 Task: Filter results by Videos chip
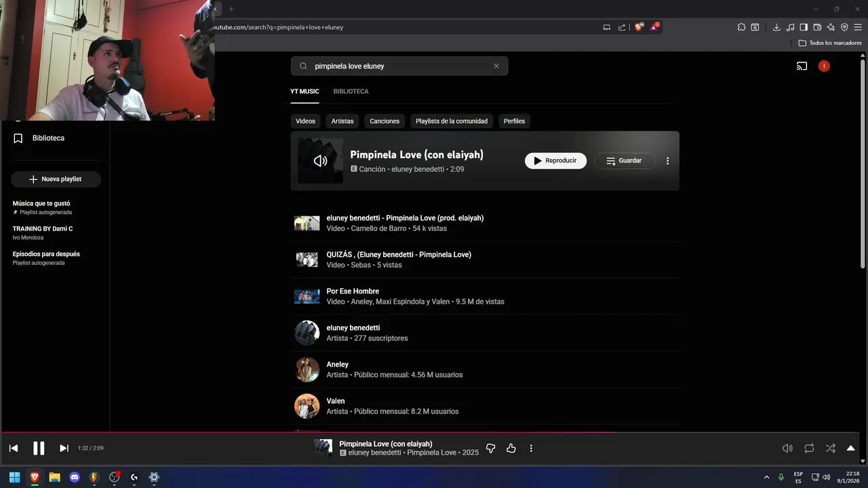pyautogui.click(x=305, y=121)
